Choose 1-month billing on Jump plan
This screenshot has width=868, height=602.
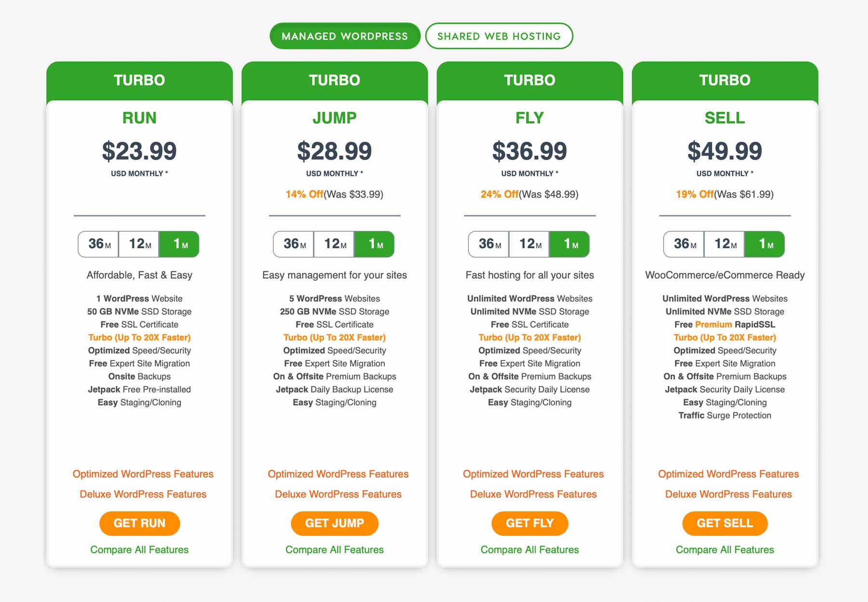point(375,244)
